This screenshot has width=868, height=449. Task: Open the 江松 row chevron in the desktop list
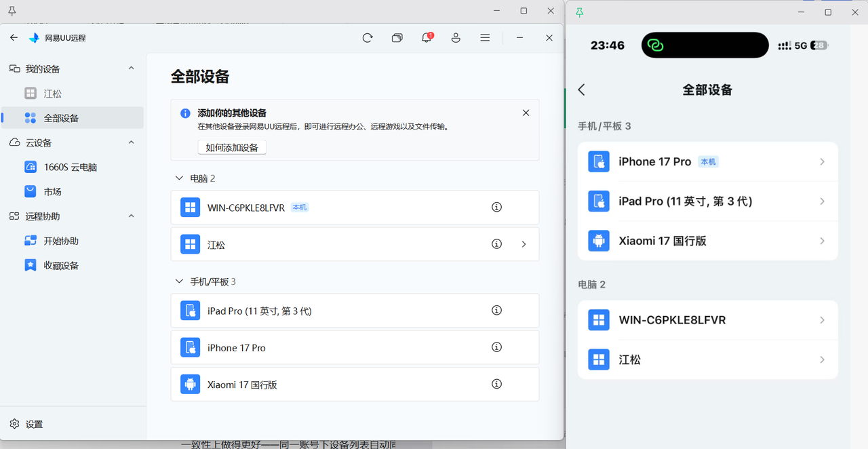[x=524, y=244]
